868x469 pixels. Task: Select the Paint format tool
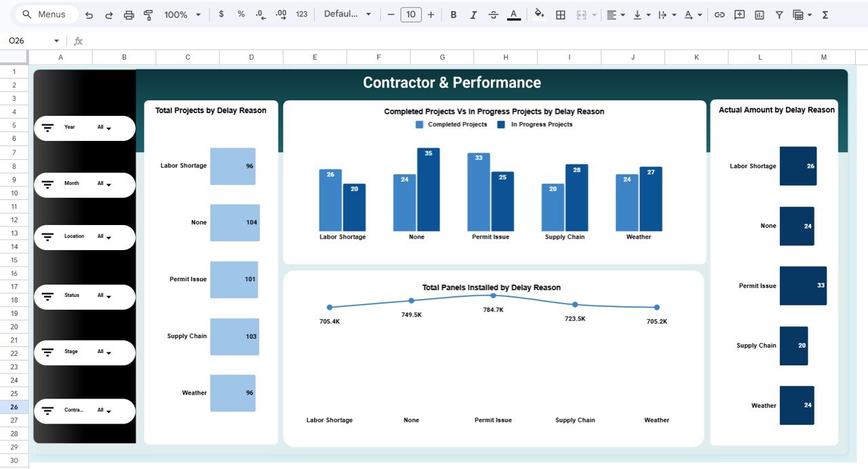point(148,14)
